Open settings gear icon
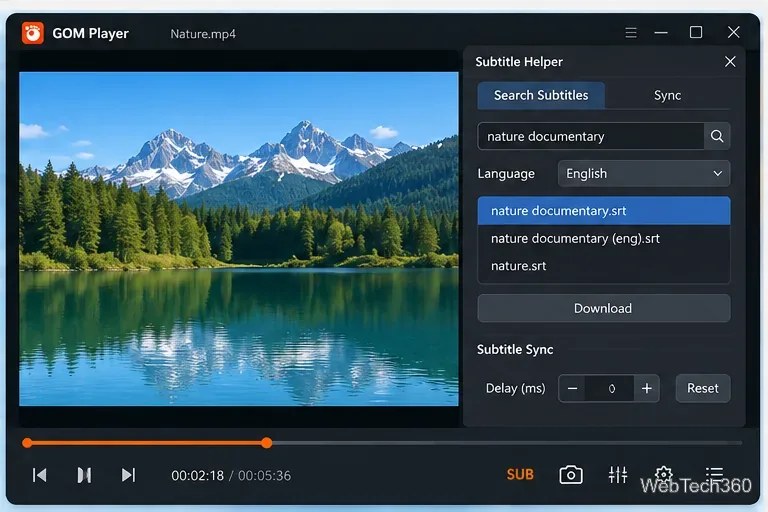This screenshot has height=512, width=768. 664,474
